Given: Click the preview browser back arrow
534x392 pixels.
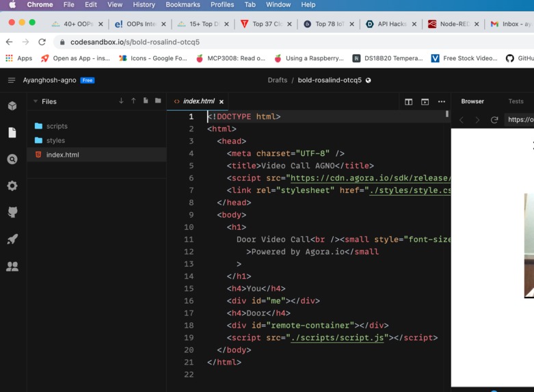Looking at the screenshot, I should [462, 120].
